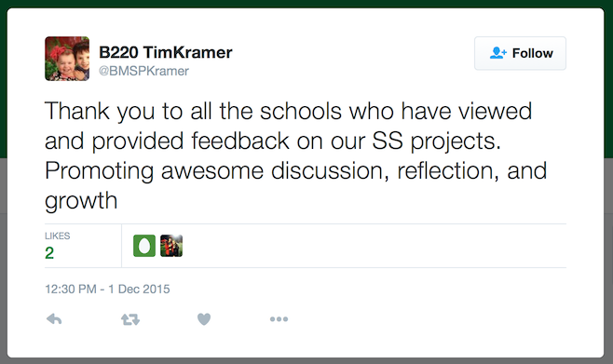Viewport: 613px width, 364px height.
Task: Click the LIKES label above the count
Action: click(58, 236)
